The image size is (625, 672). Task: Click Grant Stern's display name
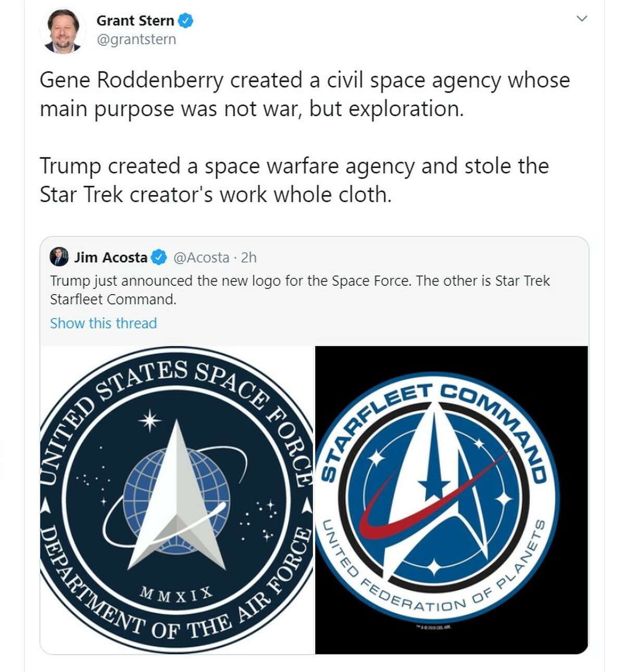pyautogui.click(x=136, y=21)
